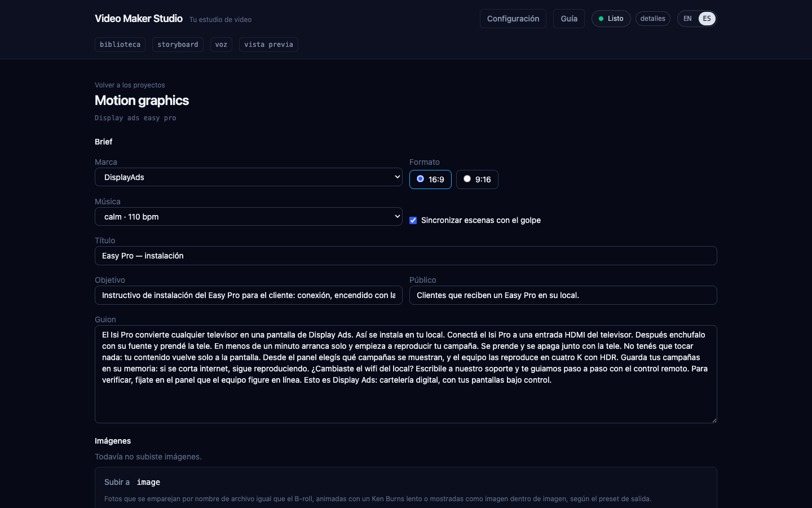Click the 'Subir a image' upload area
Image resolution: width=812 pixels, height=508 pixels.
click(x=406, y=488)
